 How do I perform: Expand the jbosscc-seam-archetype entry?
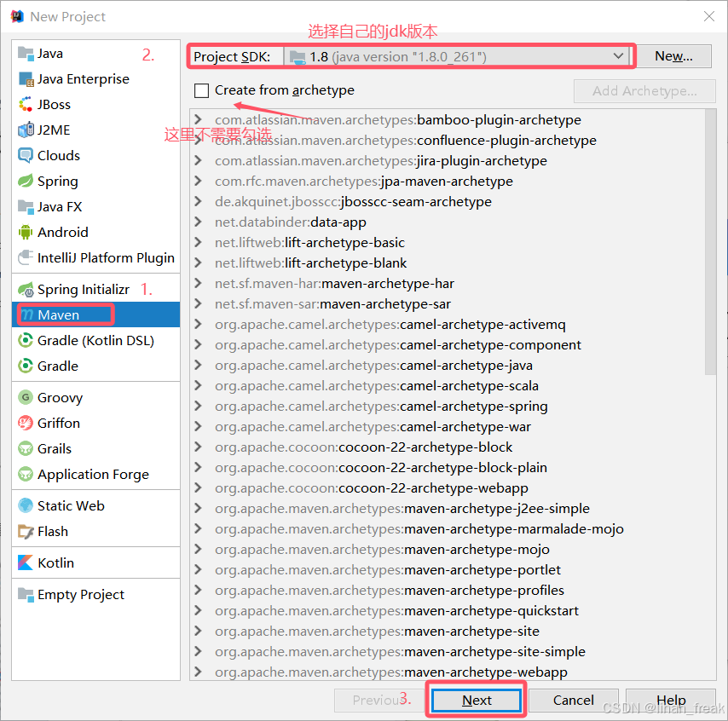[x=199, y=201]
